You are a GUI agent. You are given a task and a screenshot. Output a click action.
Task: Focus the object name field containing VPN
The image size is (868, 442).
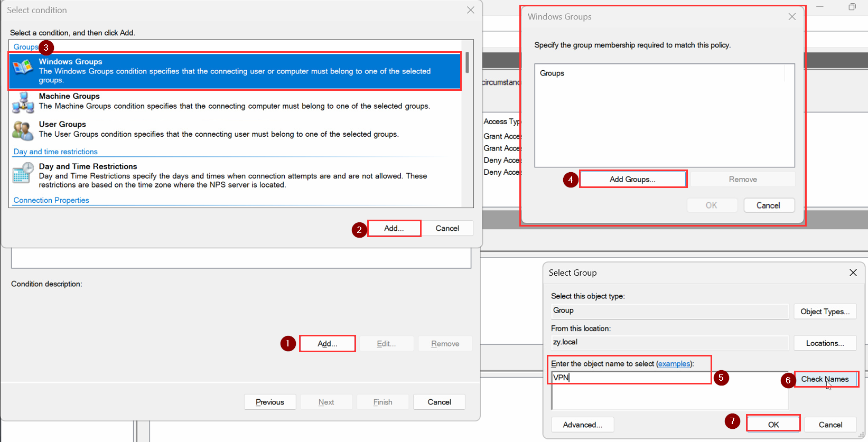tap(670, 390)
